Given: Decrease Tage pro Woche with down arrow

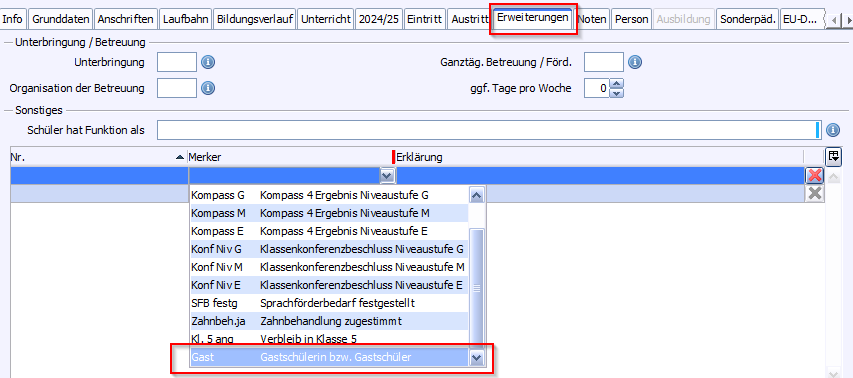Looking at the screenshot, I should point(616,92).
